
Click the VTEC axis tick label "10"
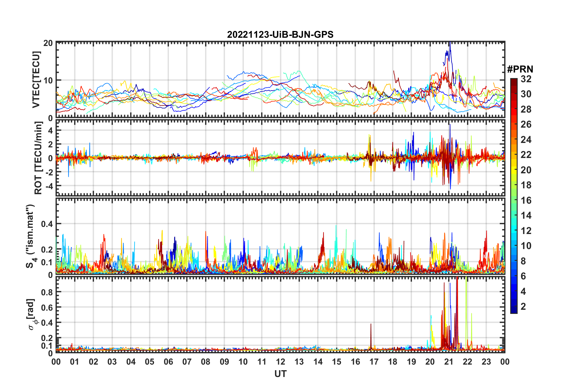click(x=48, y=80)
